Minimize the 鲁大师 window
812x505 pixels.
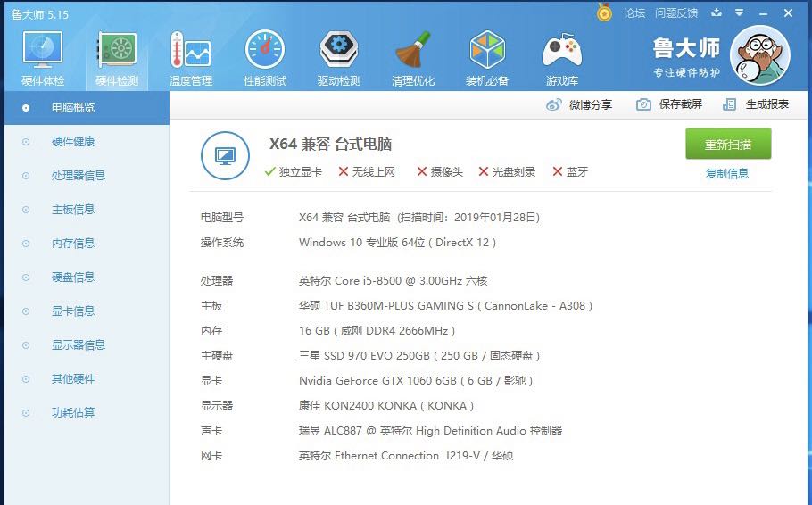click(x=763, y=14)
